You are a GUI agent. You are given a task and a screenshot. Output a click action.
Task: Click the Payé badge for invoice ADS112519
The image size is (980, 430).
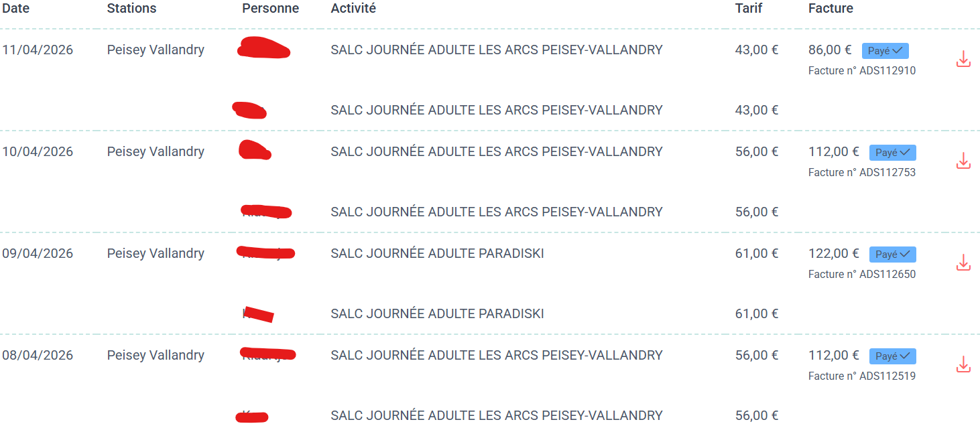[892, 356]
